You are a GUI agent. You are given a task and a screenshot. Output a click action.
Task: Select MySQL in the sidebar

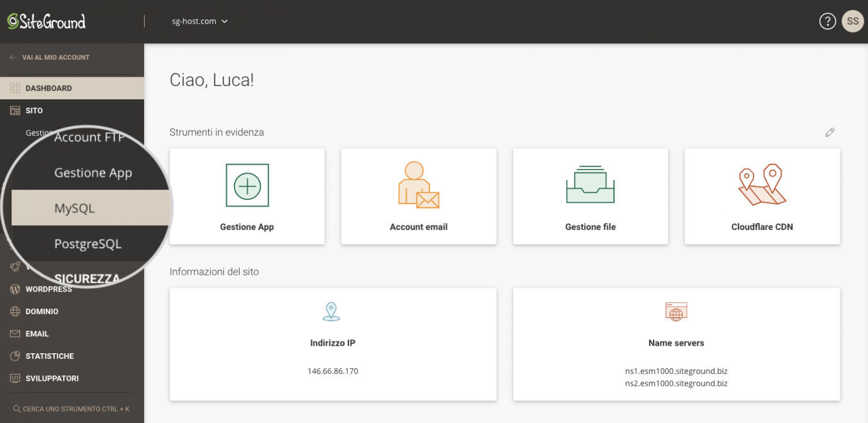point(91,208)
